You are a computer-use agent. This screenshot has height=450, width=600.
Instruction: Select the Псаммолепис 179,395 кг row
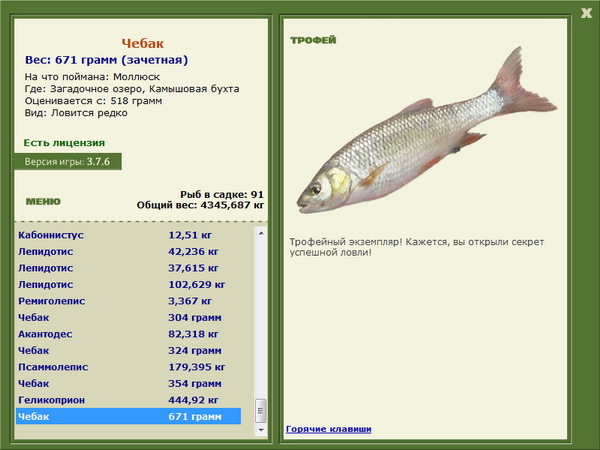(x=129, y=367)
